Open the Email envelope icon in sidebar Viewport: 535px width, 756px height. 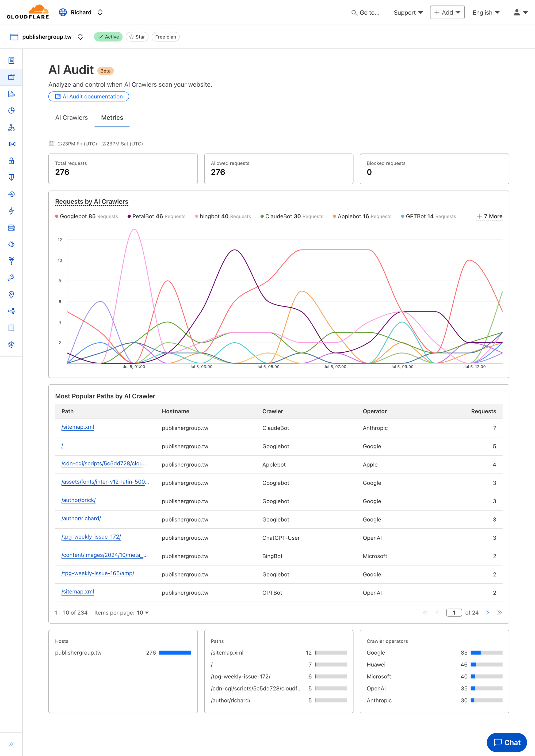point(11,144)
